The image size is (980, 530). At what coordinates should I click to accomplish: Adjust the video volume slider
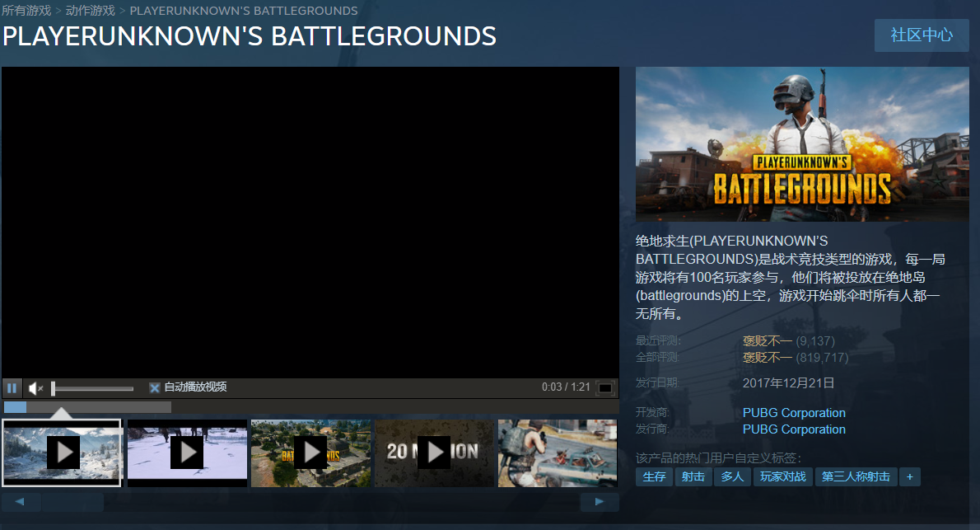pyautogui.click(x=92, y=388)
